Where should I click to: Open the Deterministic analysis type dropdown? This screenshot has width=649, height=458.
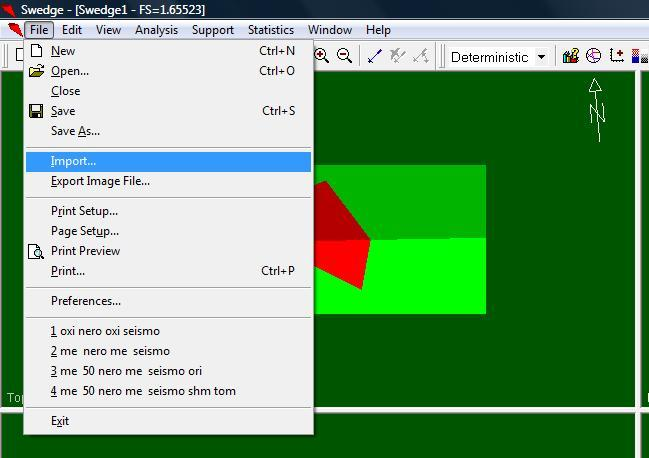[498, 57]
